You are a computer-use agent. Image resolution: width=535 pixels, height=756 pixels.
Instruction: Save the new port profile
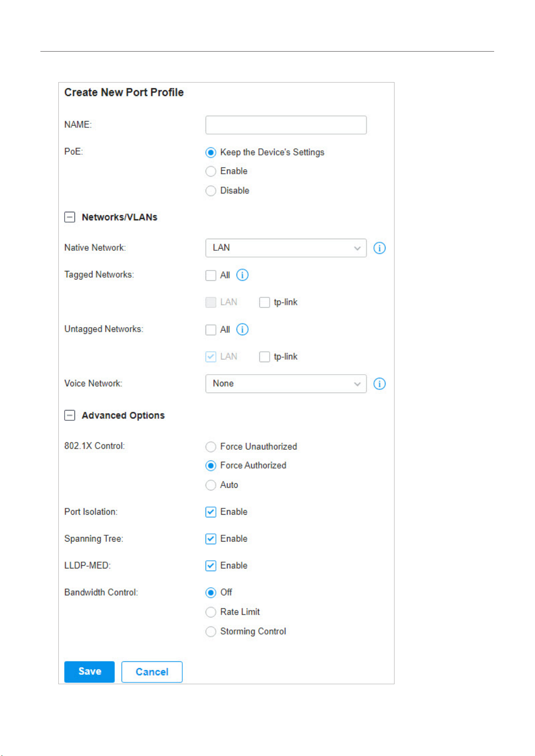click(89, 672)
